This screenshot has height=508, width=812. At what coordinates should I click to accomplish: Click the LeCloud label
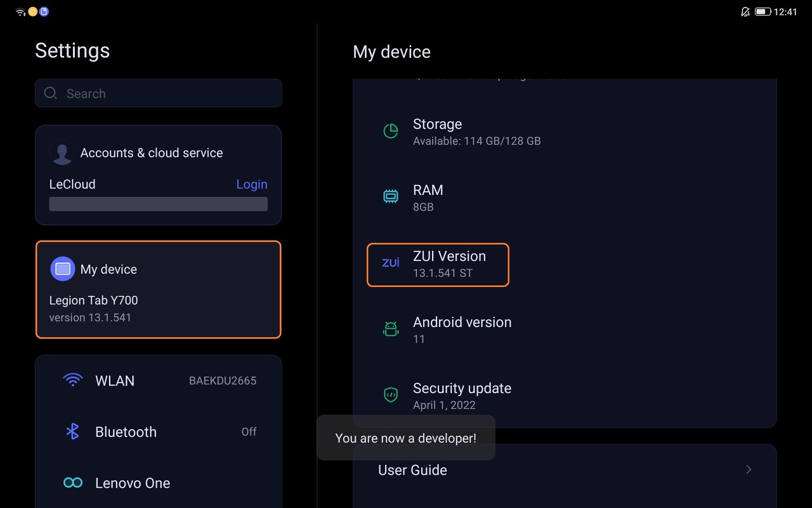(72, 184)
